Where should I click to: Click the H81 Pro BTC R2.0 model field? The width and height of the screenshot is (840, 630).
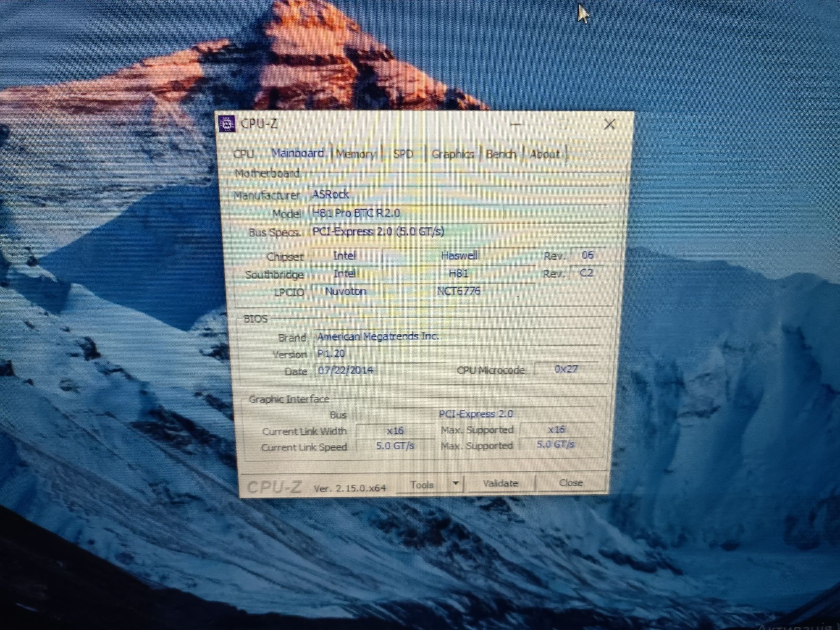[405, 213]
